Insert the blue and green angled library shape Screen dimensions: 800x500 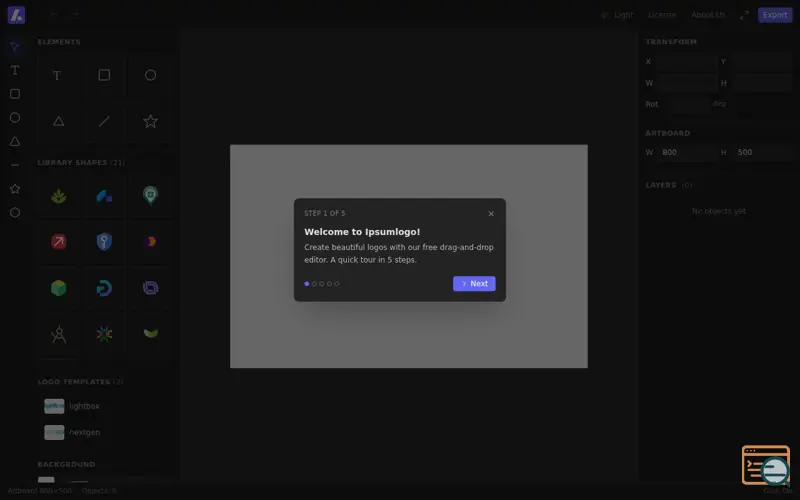104,196
